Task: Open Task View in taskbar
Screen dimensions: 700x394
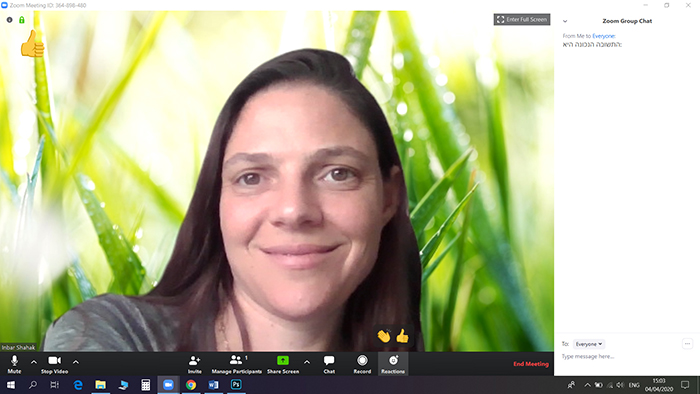Action: pyautogui.click(x=54, y=385)
